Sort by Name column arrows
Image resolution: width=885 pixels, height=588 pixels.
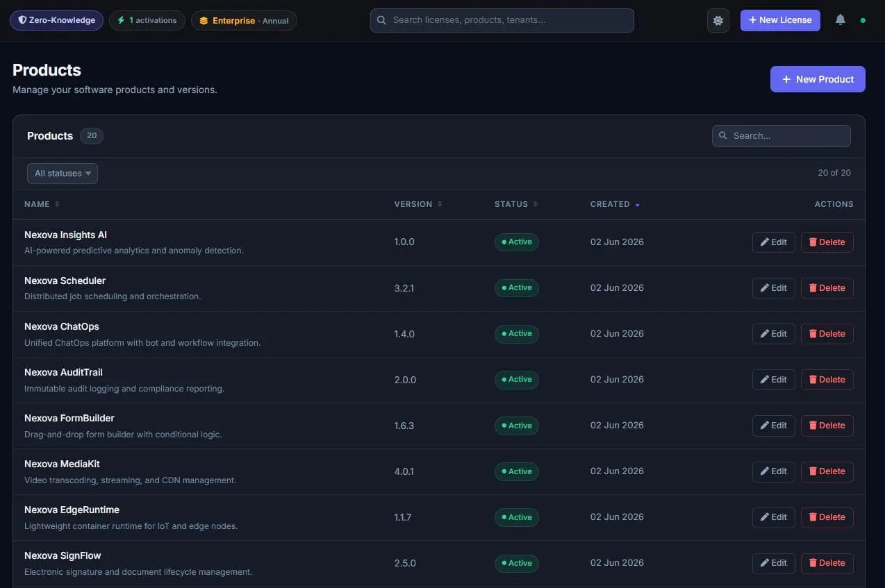[x=57, y=204]
